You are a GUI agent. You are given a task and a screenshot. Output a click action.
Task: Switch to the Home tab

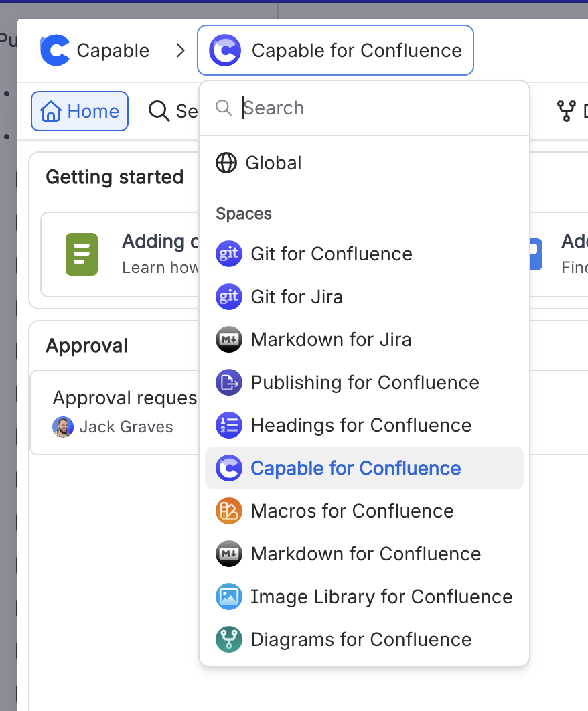(x=80, y=111)
